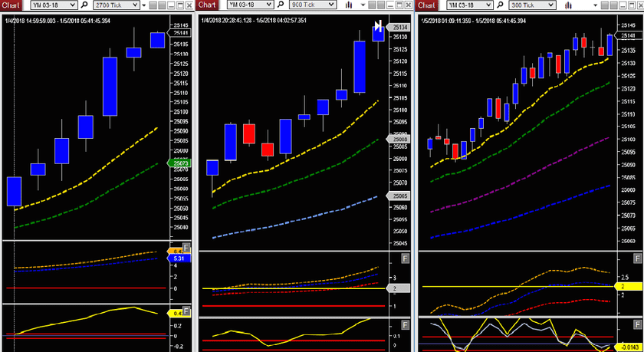Click the F button on 900 Tick upper indicator panel
The width and height of the screenshot is (644, 352).
(x=405, y=258)
